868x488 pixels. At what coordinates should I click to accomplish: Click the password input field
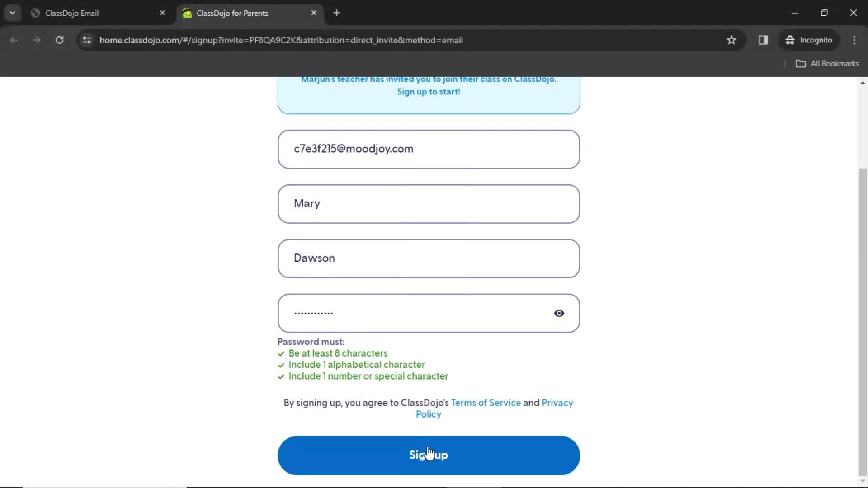[429, 312]
